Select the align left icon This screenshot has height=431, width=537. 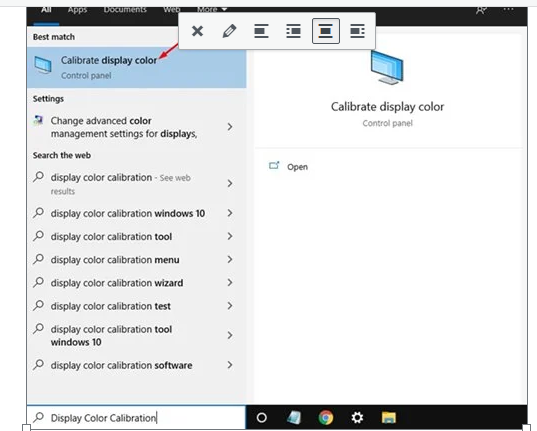(x=261, y=31)
